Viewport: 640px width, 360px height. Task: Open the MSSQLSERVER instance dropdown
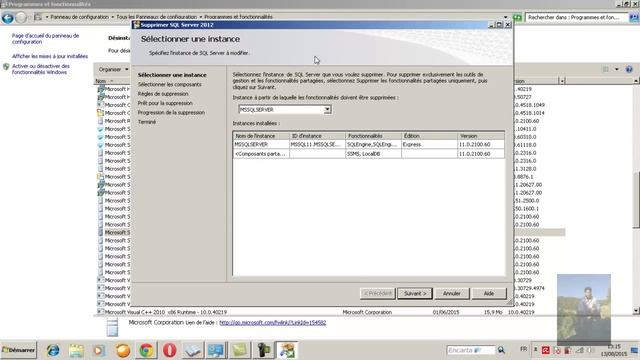pos(327,110)
